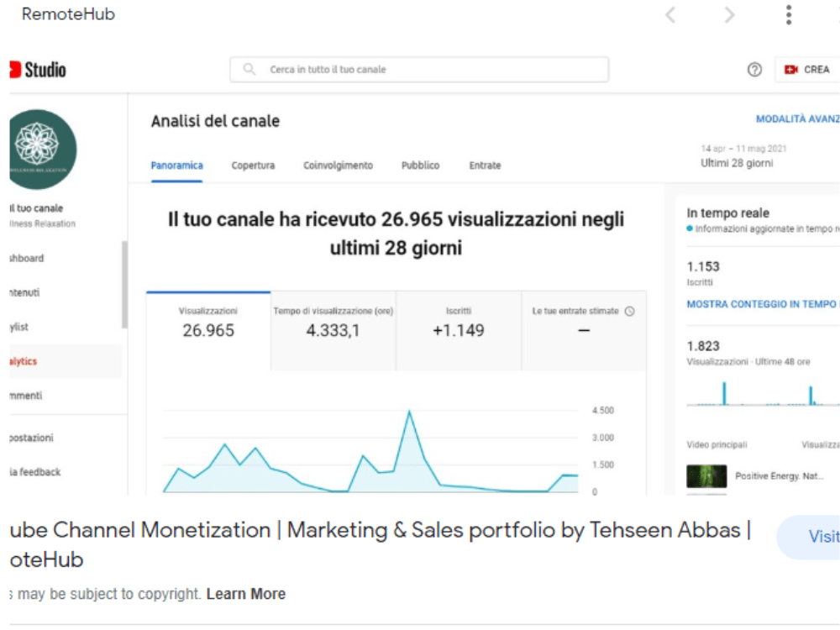The image size is (840, 630).
Task: Select 'Le tue entrate stimate' metric card
Action: 584,330
